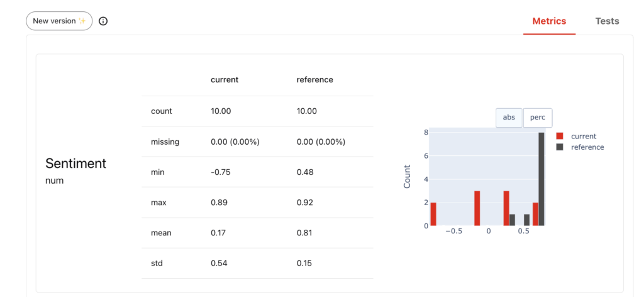Click the reference max value 0.92
Screen dimensions: 644x297
pos(306,203)
